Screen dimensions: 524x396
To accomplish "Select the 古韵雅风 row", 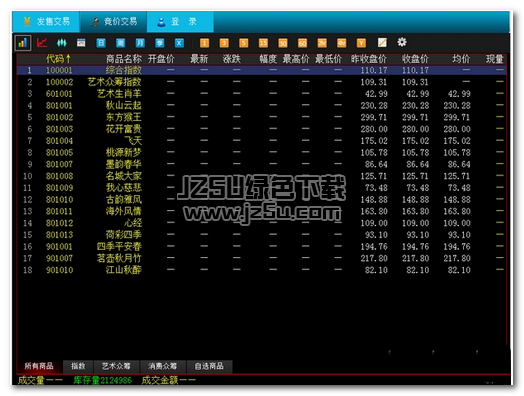I will (262, 200).
